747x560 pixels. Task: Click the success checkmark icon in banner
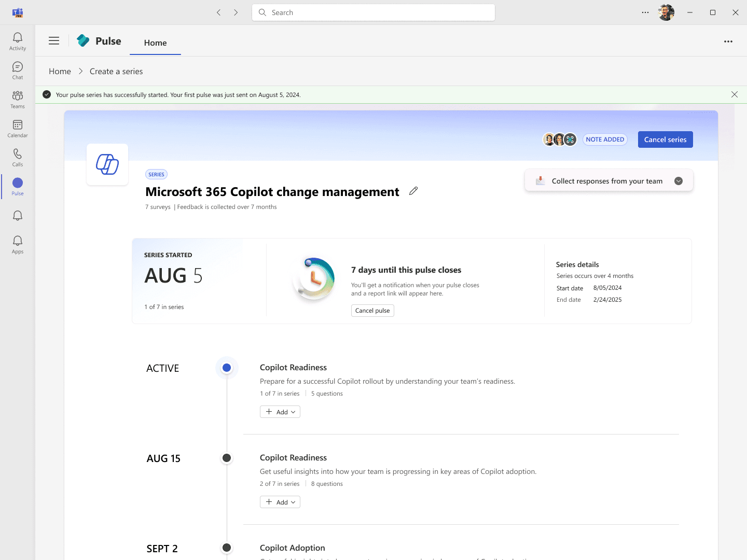coord(47,94)
